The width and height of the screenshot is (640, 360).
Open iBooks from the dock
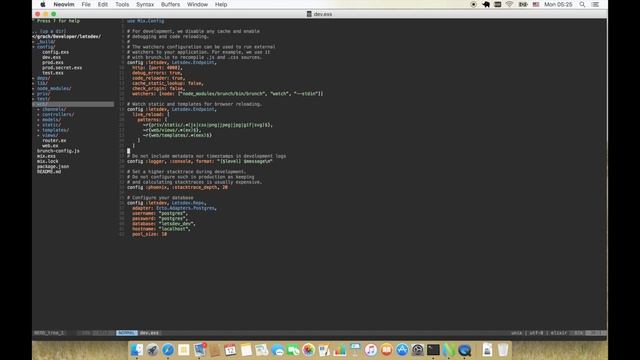pyautogui.click(x=386, y=350)
